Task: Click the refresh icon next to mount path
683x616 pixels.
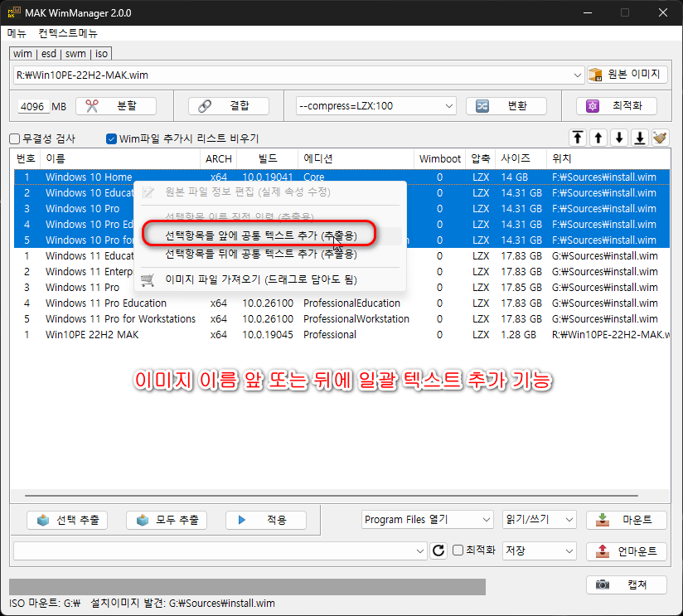Action: coord(438,551)
